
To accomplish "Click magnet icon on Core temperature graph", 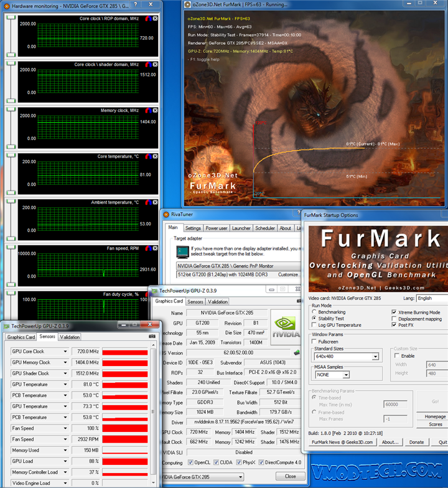I will point(148,157).
